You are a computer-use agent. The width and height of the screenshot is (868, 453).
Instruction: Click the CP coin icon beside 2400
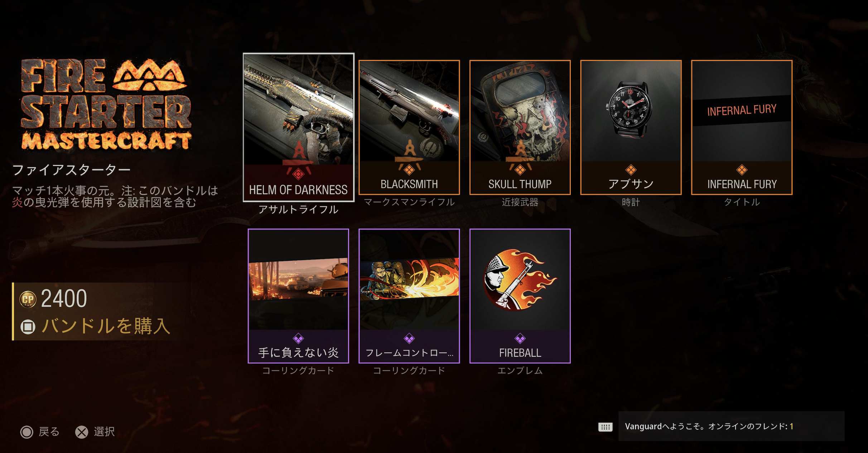28,299
